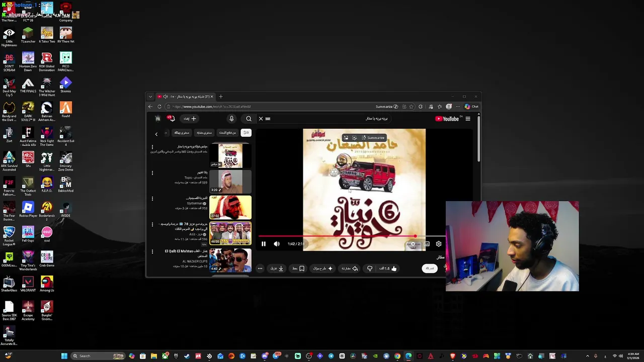This screenshot has height=362, width=644.
Task: Open Stremio desktop shortcut
Action: point(66,85)
